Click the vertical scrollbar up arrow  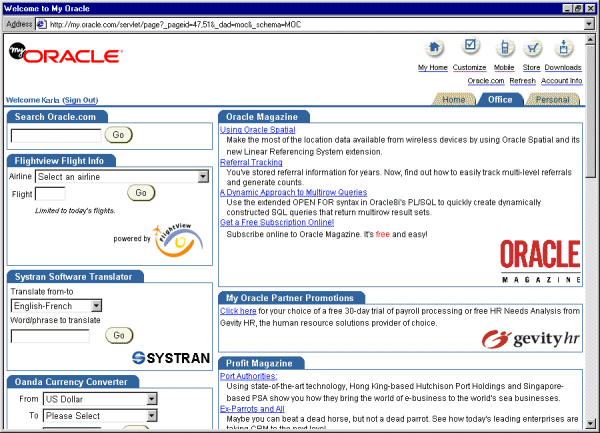(590, 39)
